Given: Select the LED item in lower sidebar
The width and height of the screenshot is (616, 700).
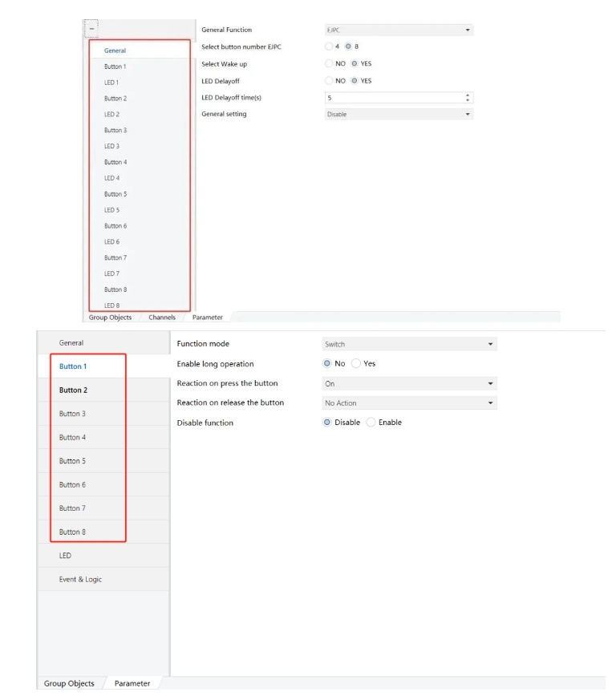Looking at the screenshot, I should pyautogui.click(x=65, y=556).
